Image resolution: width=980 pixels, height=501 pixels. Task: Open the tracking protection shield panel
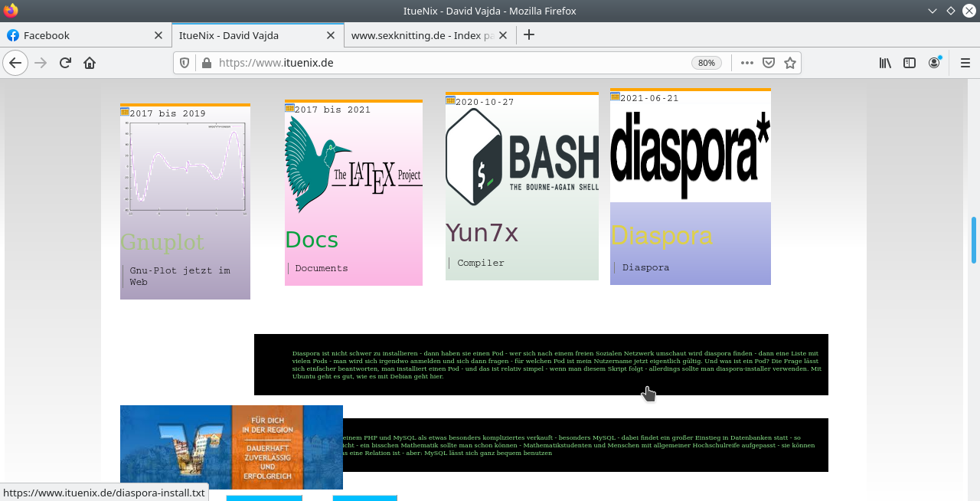(184, 63)
